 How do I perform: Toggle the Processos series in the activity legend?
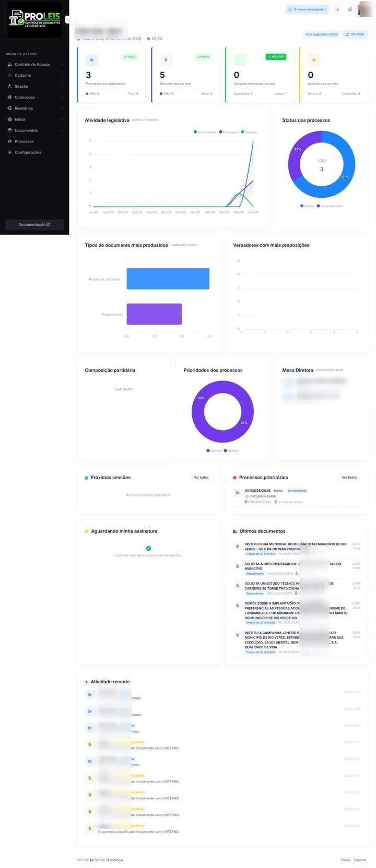229,132
